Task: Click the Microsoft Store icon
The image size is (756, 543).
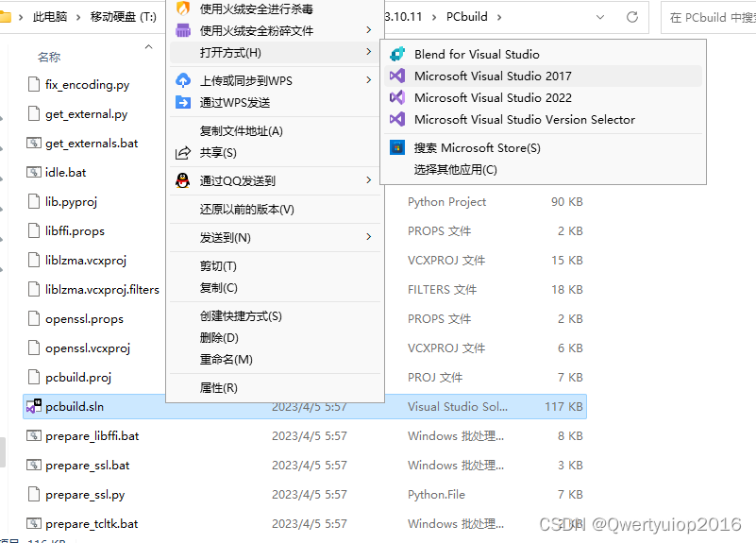Action: coord(397,147)
